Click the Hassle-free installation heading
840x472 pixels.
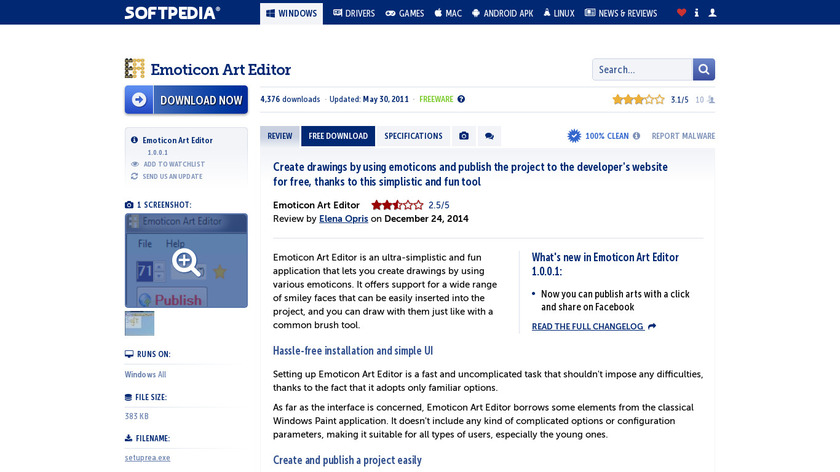pyautogui.click(x=352, y=351)
